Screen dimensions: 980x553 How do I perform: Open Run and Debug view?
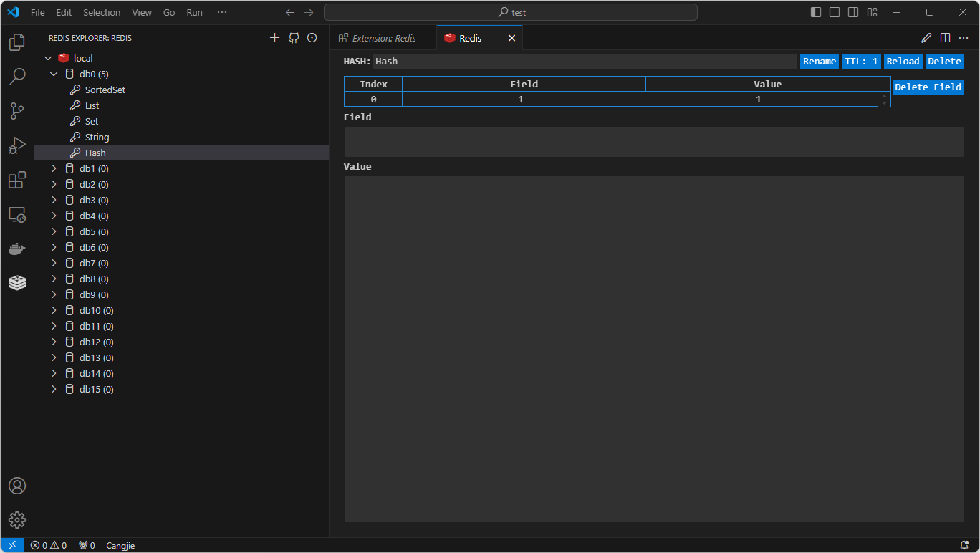[17, 145]
